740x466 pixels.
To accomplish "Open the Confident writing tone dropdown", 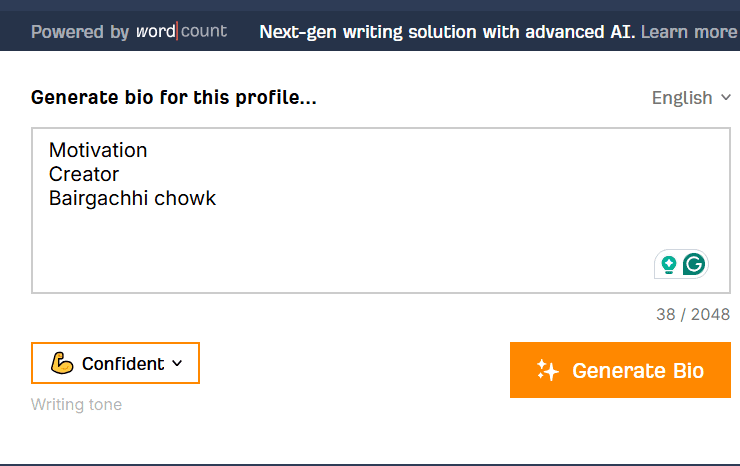I will 115,363.
